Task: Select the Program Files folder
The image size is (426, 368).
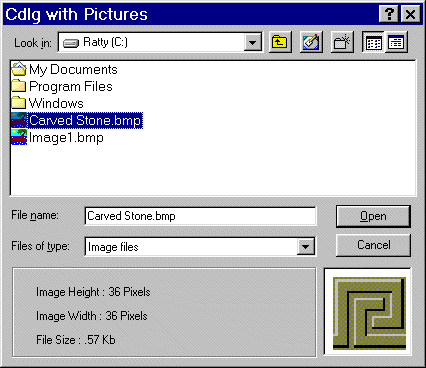Action: 62,86
